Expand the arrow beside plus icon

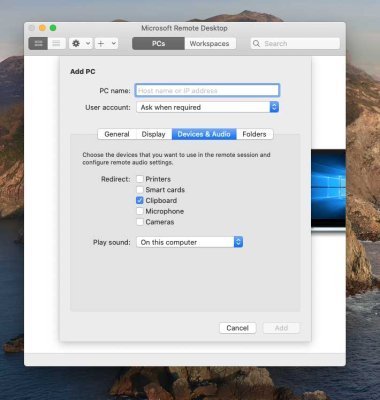[x=113, y=43]
